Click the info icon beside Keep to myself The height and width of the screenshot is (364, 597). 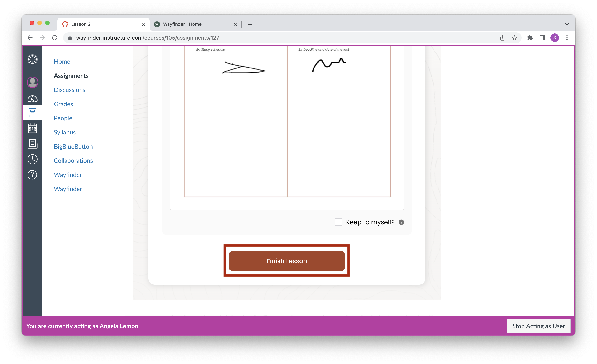click(x=401, y=222)
